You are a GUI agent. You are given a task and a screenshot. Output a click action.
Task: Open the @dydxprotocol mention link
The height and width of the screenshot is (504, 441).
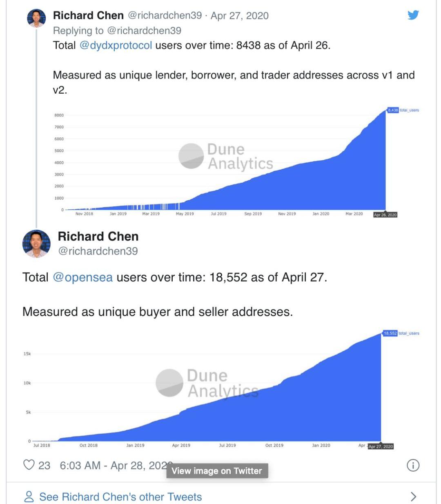click(116, 45)
